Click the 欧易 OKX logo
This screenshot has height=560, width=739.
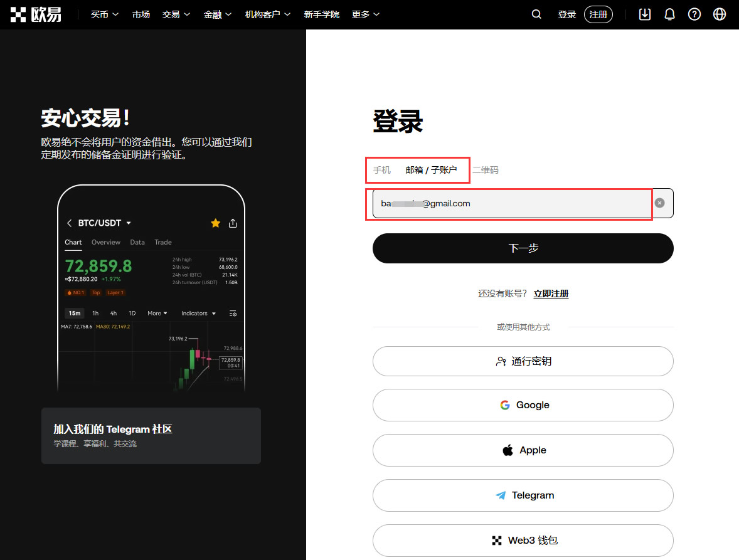(x=36, y=14)
